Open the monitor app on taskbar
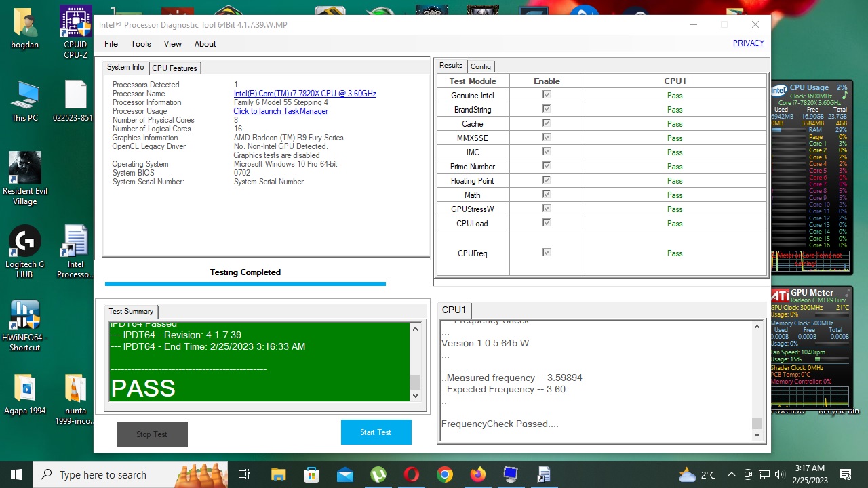 511,474
